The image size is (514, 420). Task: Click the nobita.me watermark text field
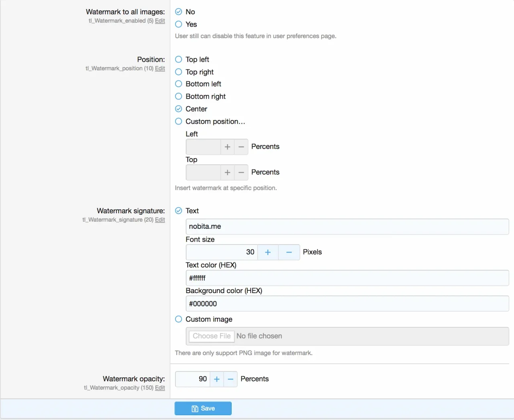(x=347, y=226)
